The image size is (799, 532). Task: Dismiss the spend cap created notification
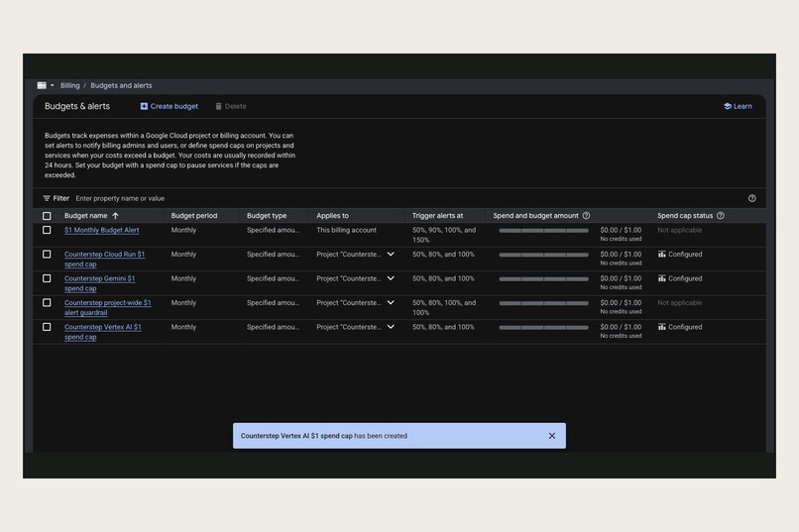[x=552, y=436]
